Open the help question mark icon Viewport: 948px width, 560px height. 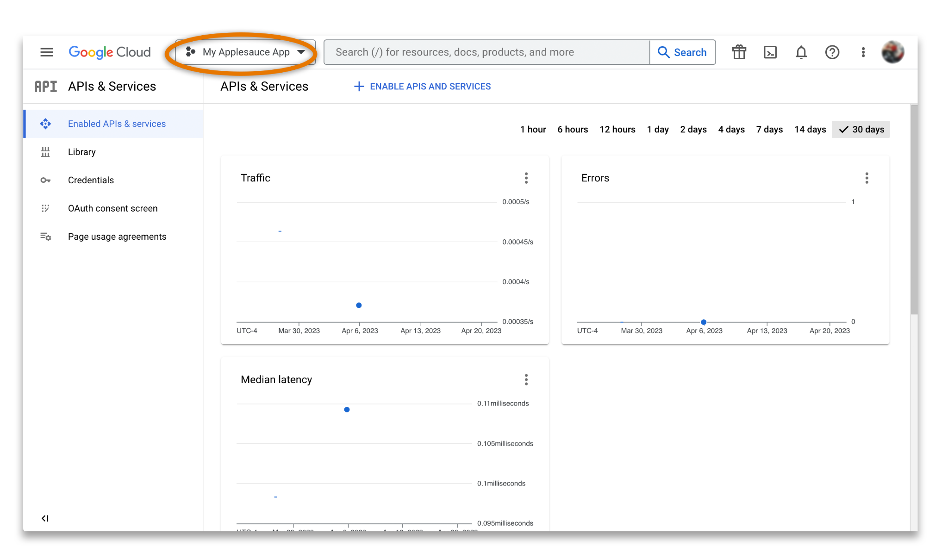(832, 52)
